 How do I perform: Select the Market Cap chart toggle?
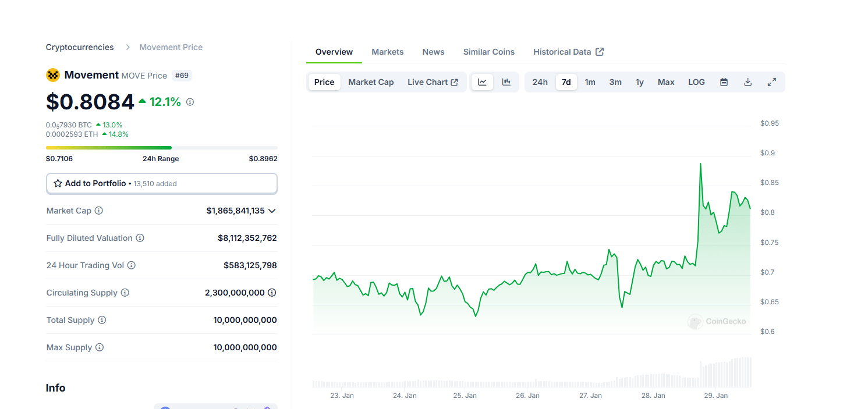[371, 82]
